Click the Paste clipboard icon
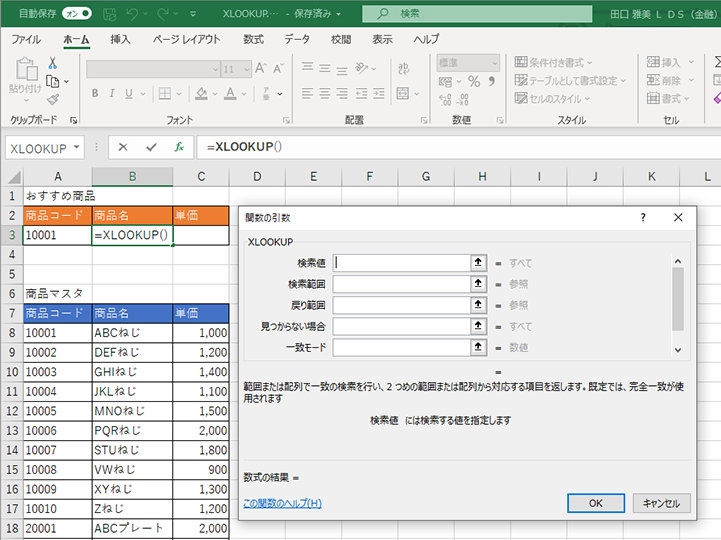 pyautogui.click(x=26, y=69)
